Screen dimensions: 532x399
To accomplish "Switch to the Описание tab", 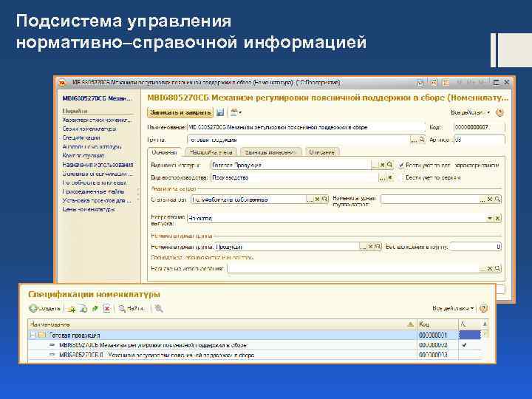I will 321,152.
